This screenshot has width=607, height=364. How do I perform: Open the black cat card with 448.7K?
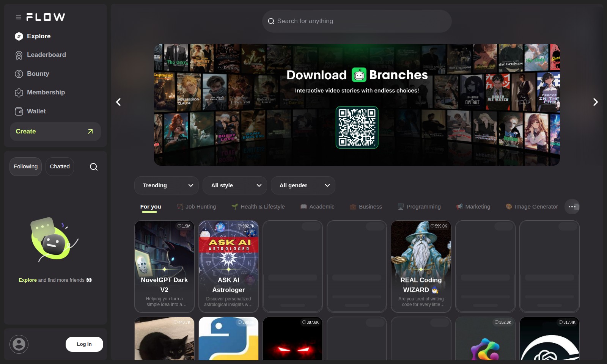164,339
